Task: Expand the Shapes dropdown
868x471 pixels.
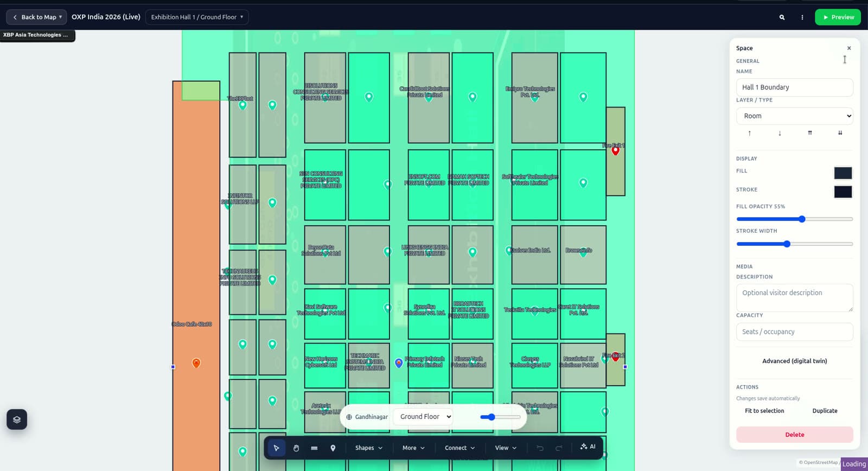Action: 369,448
